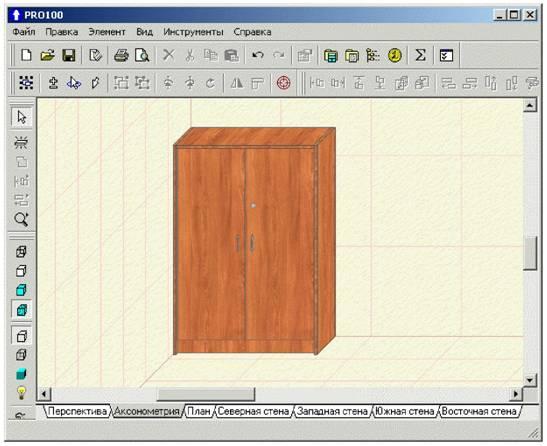Click the blue arrows Move icon

click(x=74, y=83)
